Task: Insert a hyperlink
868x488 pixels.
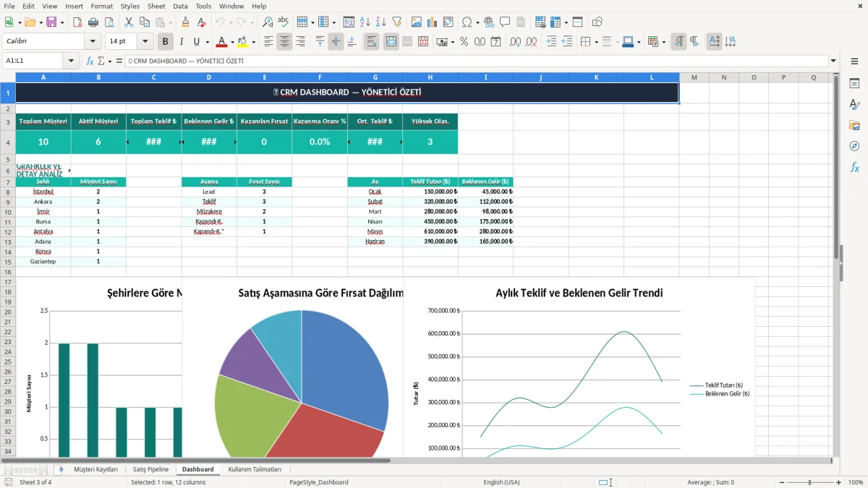Action: click(x=489, y=22)
